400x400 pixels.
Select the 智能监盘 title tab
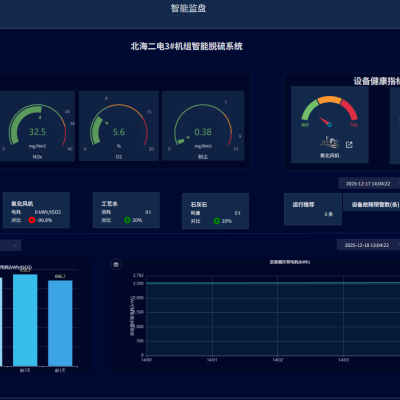(188, 8)
